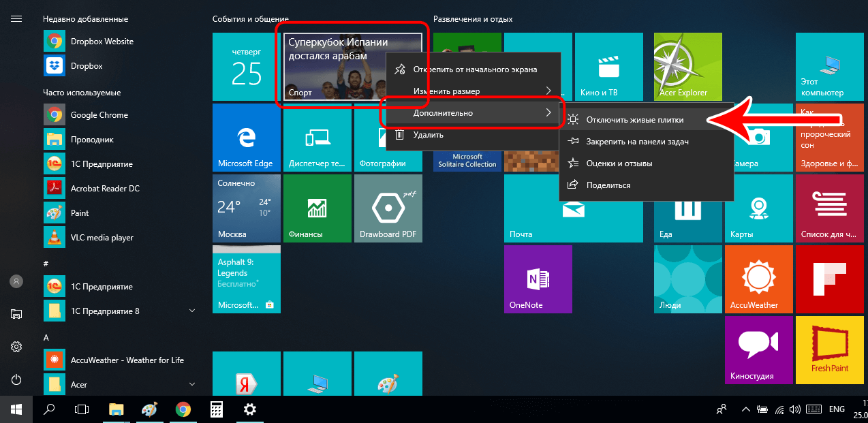868x423 pixels.
Task: Click 'Поделиться' in the submenu
Action: 608,185
